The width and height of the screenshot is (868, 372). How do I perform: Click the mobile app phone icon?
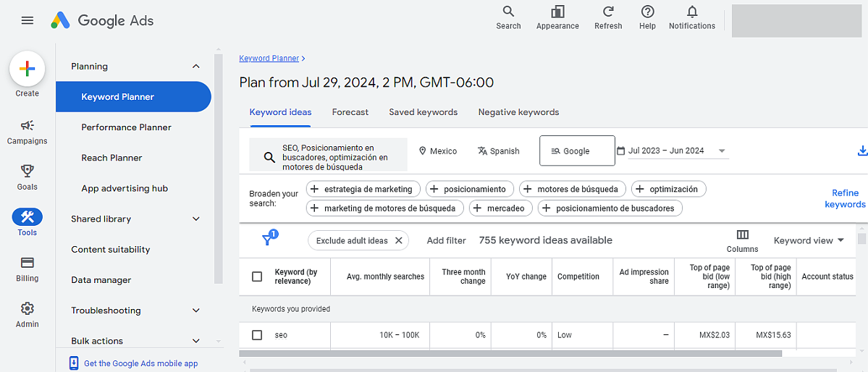click(x=74, y=363)
